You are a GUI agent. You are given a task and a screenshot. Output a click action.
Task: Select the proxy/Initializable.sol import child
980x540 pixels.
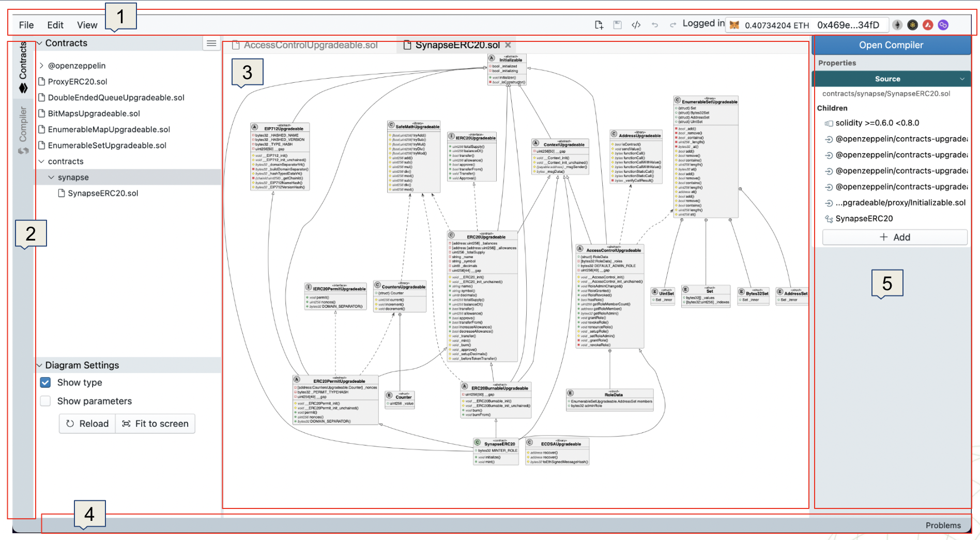900,203
